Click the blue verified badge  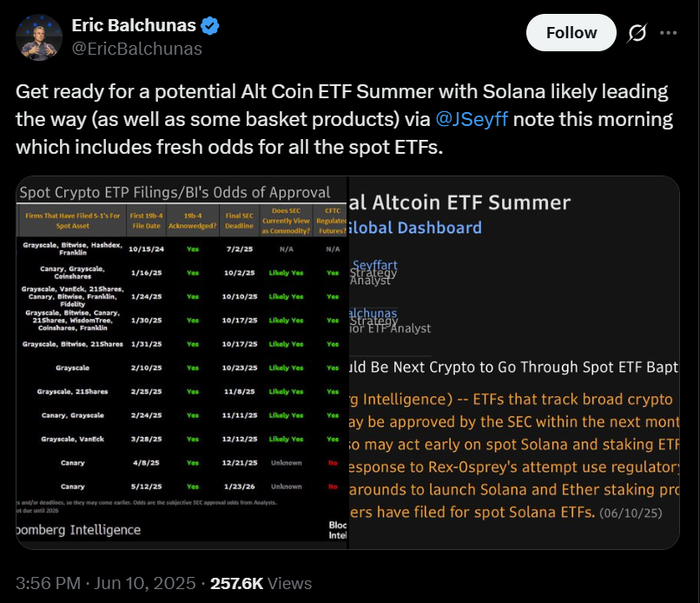tap(210, 25)
